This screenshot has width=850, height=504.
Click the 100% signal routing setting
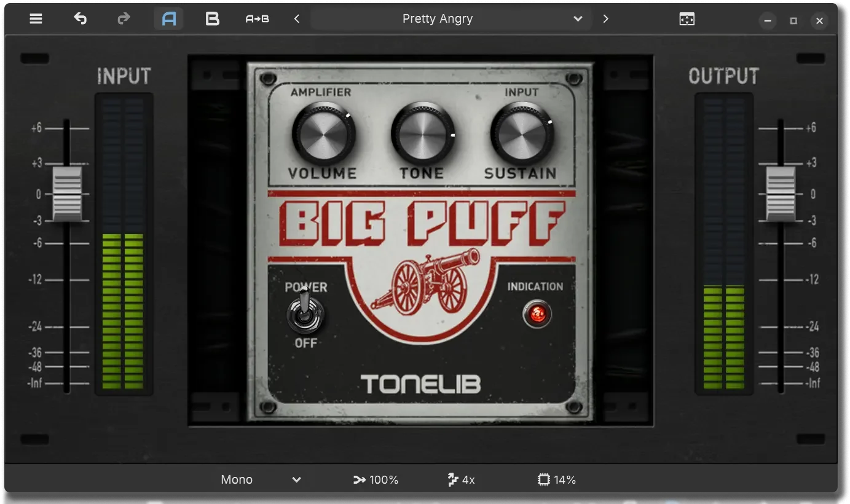376,480
